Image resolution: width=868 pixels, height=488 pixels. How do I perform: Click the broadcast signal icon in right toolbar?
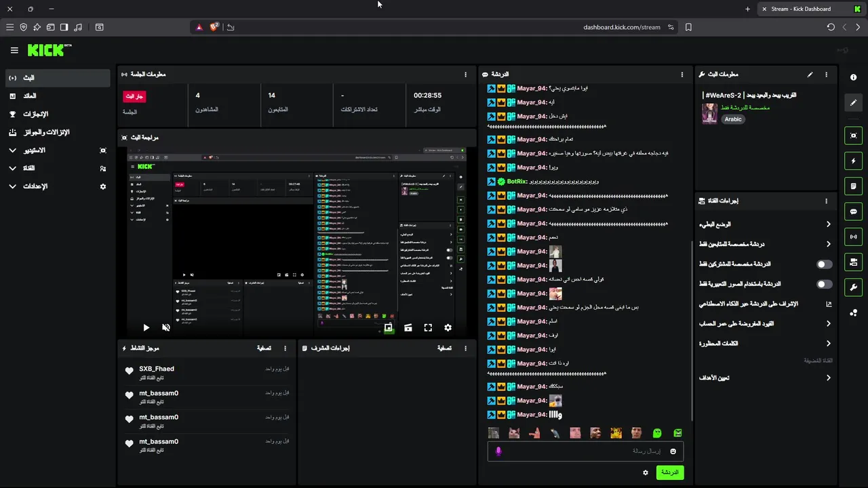tap(853, 237)
